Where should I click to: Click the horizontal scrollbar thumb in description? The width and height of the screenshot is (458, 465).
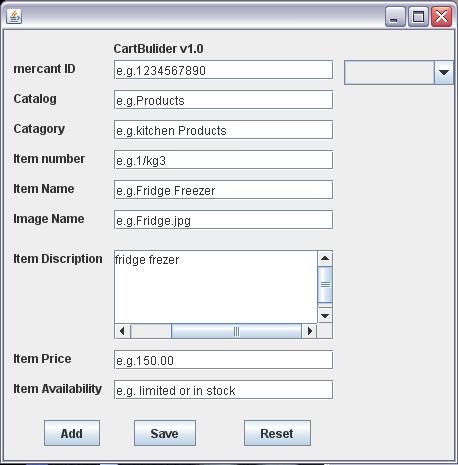236,331
